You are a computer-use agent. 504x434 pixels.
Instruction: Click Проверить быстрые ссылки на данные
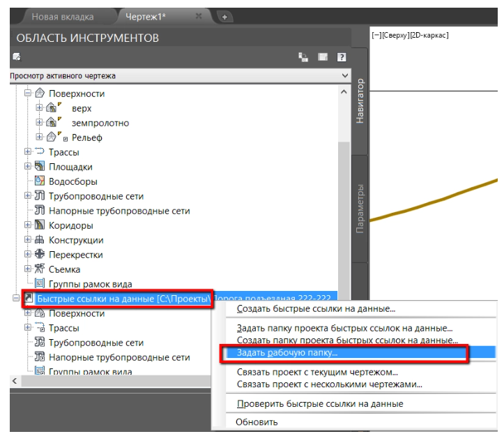pyautogui.click(x=320, y=403)
